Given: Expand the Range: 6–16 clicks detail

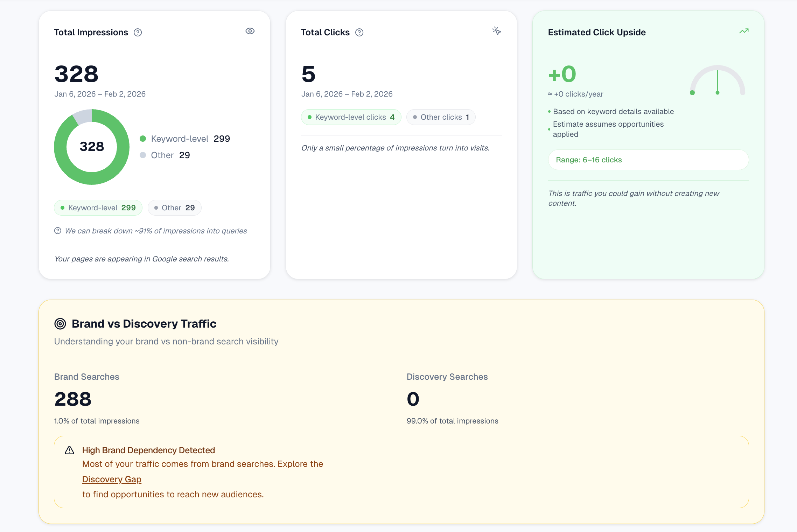Looking at the screenshot, I should coord(648,160).
